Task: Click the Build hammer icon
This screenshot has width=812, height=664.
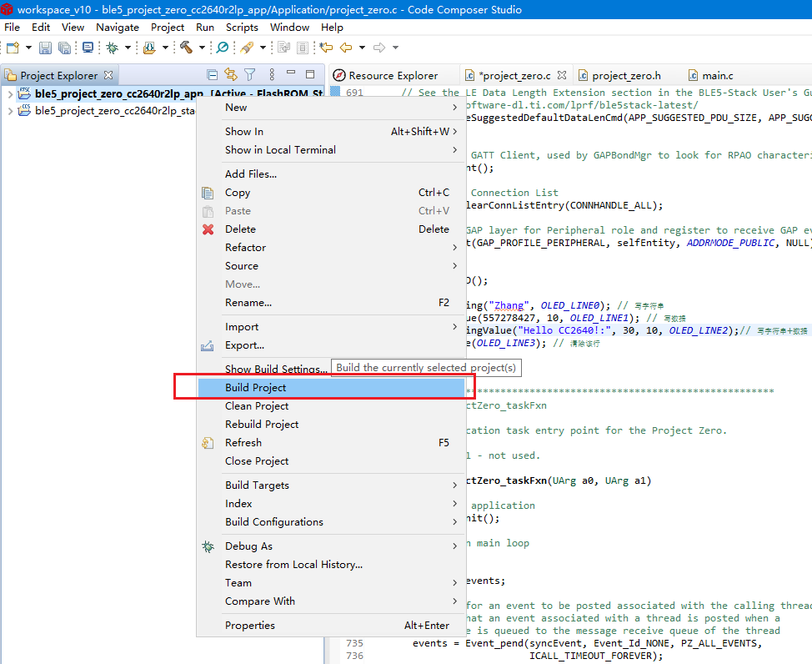Action: click(187, 48)
